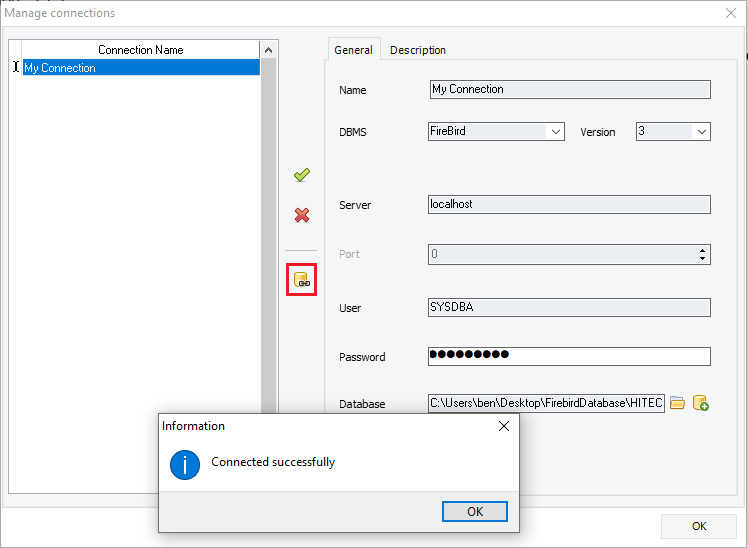Close the Information dialog
The image size is (748, 548).
[504, 426]
